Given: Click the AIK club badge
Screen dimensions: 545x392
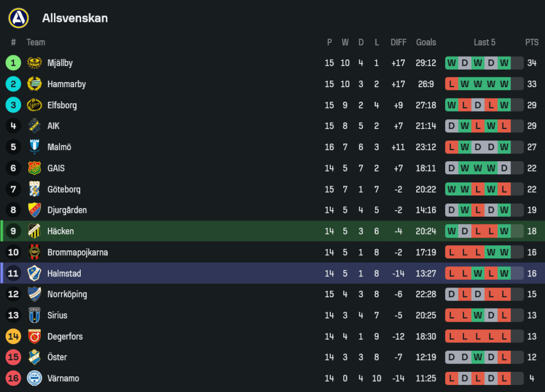Looking at the screenshot, I should click(34, 126).
